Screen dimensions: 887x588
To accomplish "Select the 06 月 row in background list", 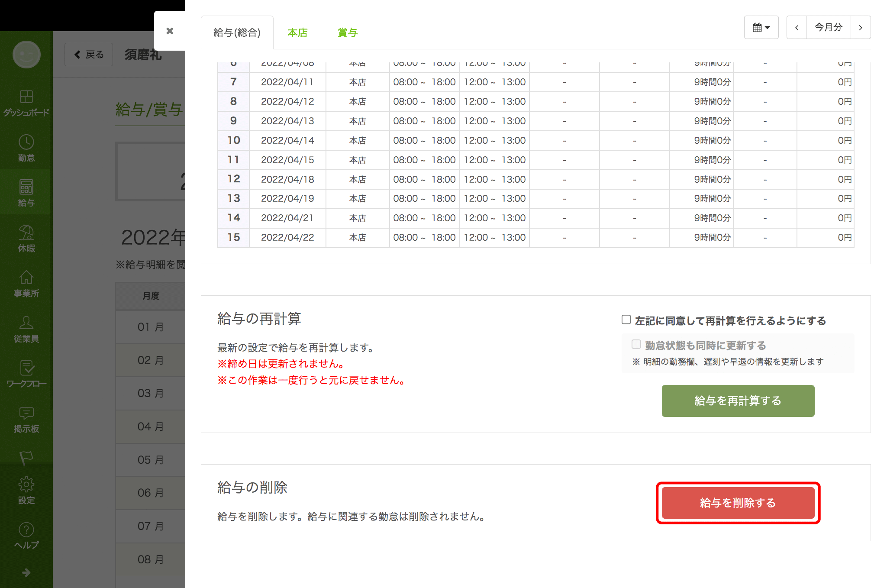I will tap(150, 493).
